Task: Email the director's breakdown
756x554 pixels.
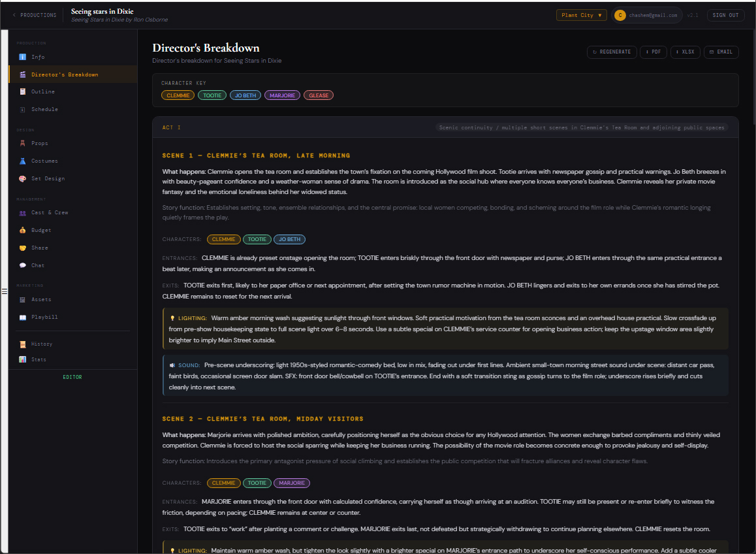Action: pyautogui.click(x=721, y=52)
